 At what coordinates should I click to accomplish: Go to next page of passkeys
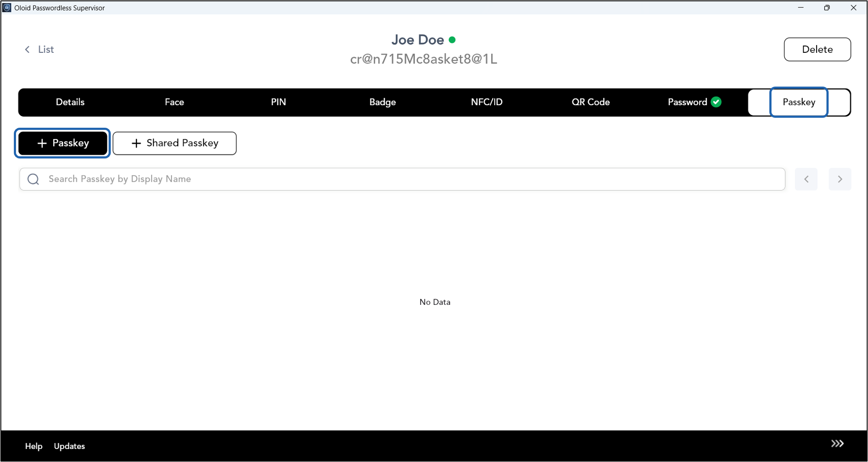pyautogui.click(x=840, y=179)
